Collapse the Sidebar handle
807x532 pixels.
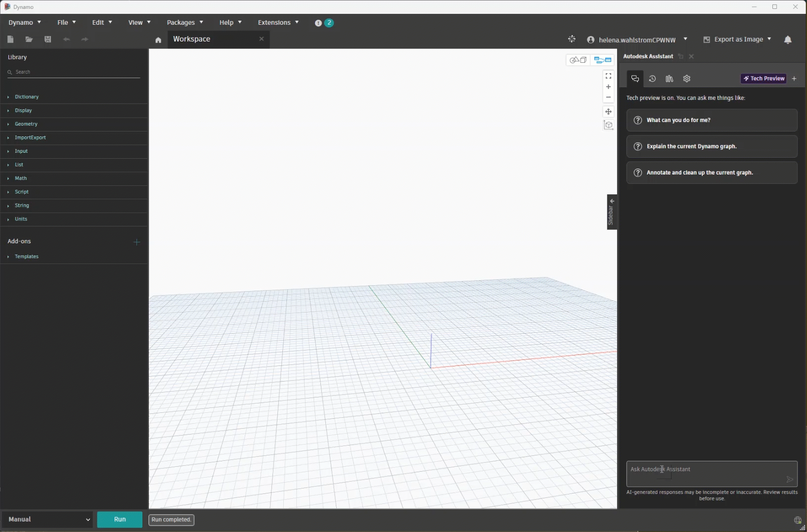tap(612, 212)
